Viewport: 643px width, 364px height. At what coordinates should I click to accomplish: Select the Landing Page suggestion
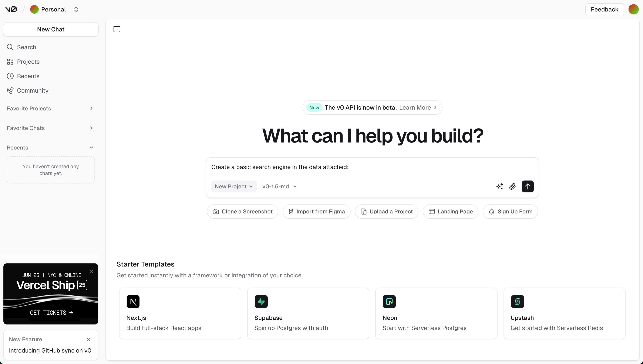pos(451,212)
